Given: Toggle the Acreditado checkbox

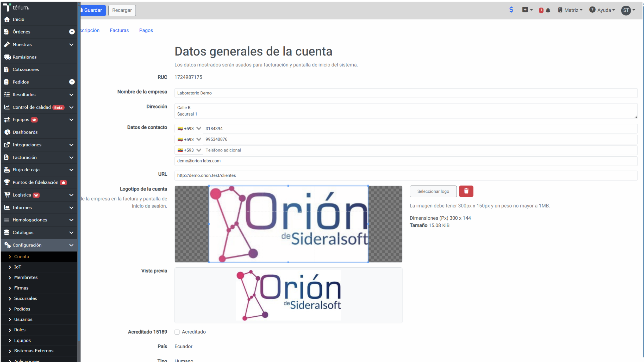Looking at the screenshot, I should pyautogui.click(x=177, y=332).
